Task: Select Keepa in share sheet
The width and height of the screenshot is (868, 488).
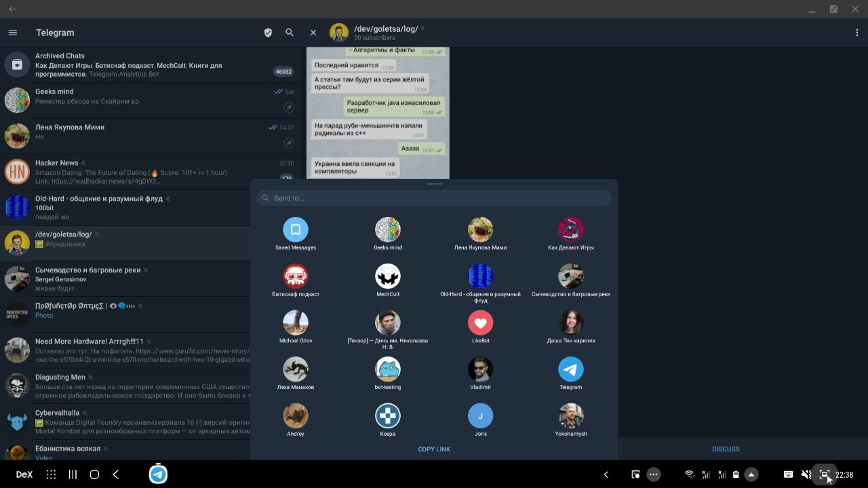Action: 388,420
